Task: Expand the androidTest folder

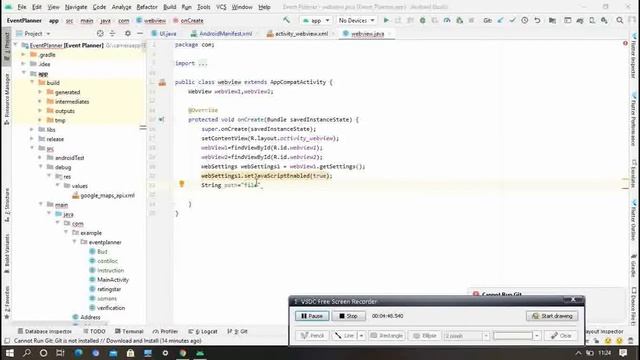Action: [x=40, y=158]
